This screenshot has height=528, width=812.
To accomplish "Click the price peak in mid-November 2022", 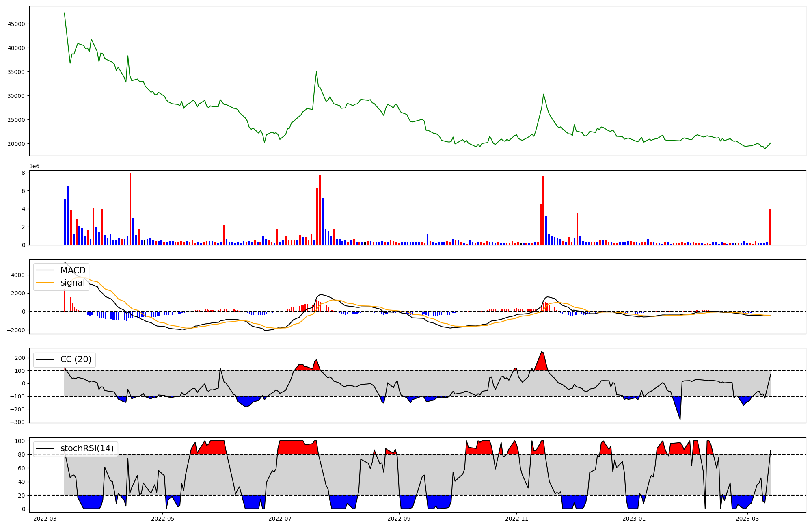I will 543,95.
